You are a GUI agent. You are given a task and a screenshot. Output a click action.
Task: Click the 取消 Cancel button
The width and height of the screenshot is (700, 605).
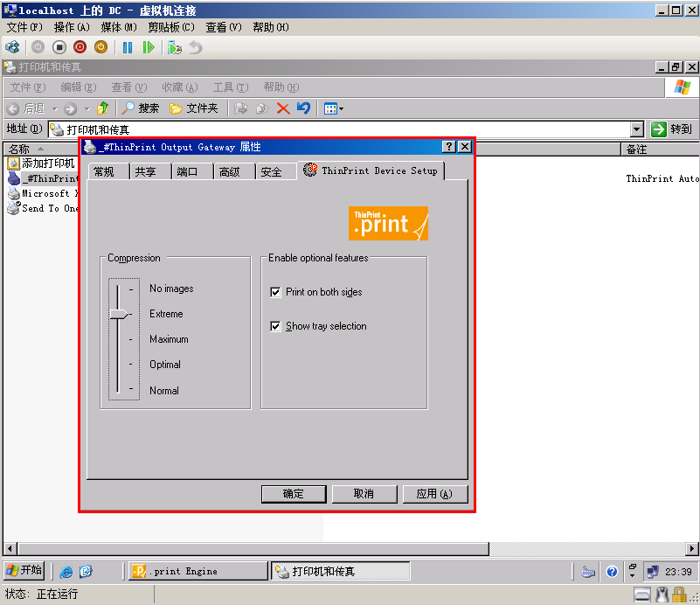[x=364, y=494]
